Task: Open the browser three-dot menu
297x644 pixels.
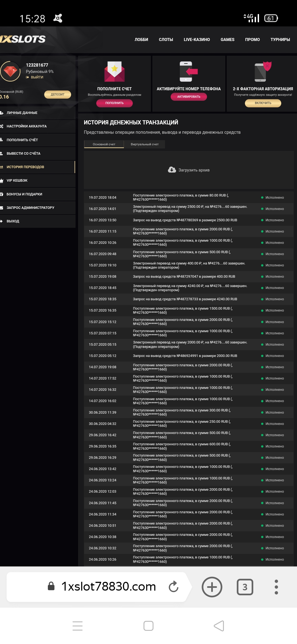Action: 276,587
